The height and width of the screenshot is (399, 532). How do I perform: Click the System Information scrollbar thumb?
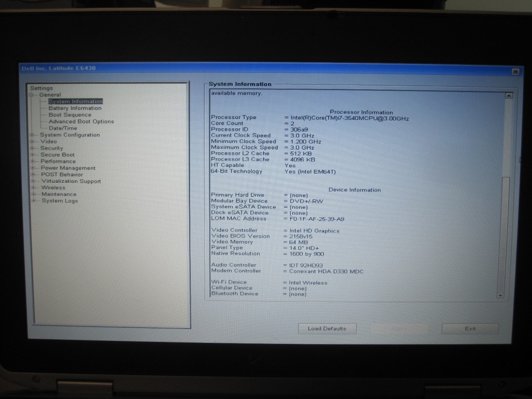pos(503,234)
